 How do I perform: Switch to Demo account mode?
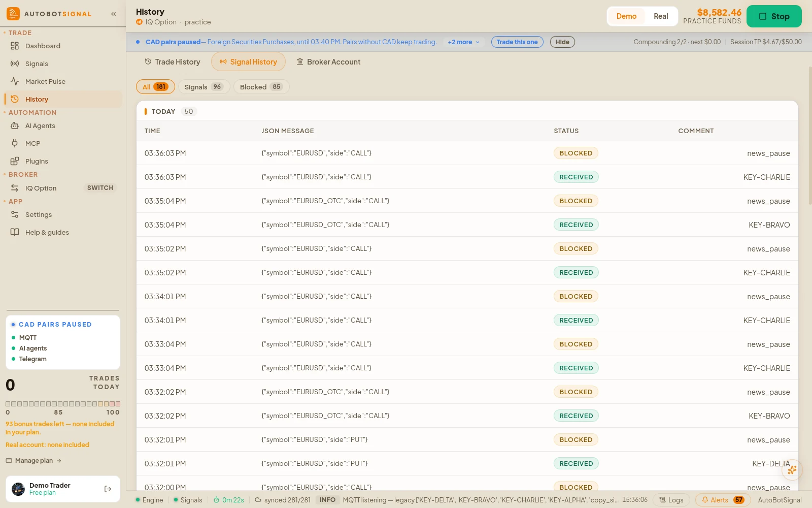point(626,16)
